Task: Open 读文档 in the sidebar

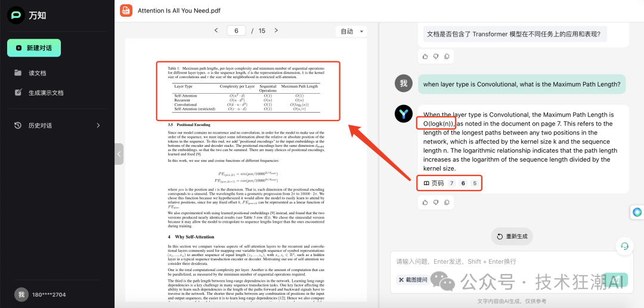Action: pos(37,73)
